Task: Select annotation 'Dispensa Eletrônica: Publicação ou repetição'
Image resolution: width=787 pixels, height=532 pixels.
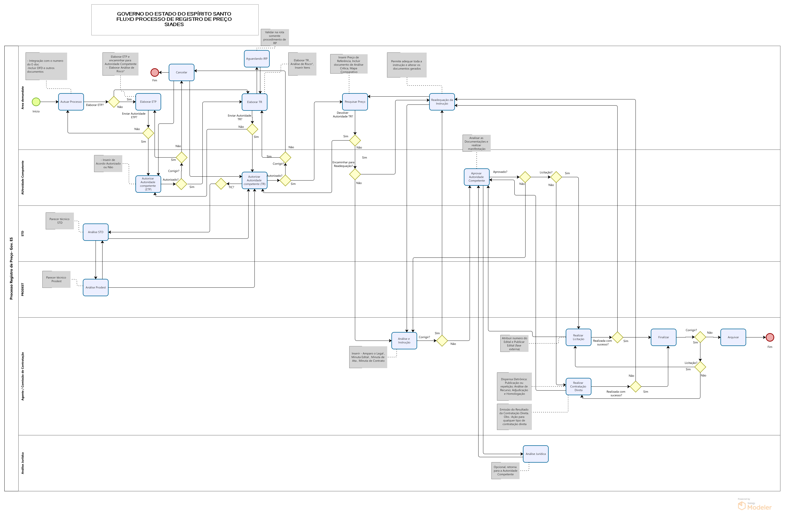Action: click(514, 386)
